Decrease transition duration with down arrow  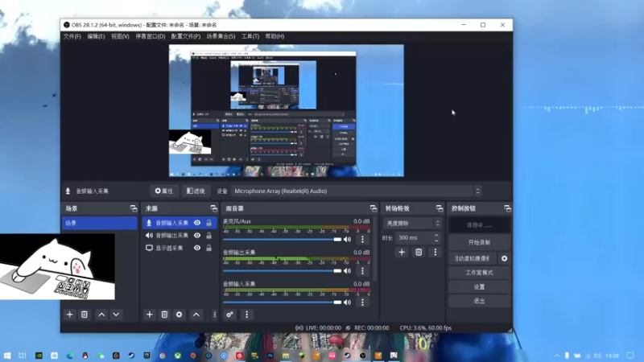pyautogui.click(x=436, y=241)
